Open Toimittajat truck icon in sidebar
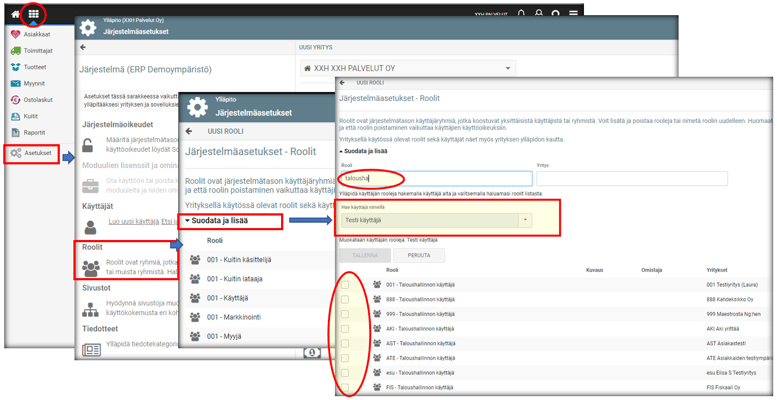Image resolution: width=777 pixels, height=400 pixels. click(15, 50)
